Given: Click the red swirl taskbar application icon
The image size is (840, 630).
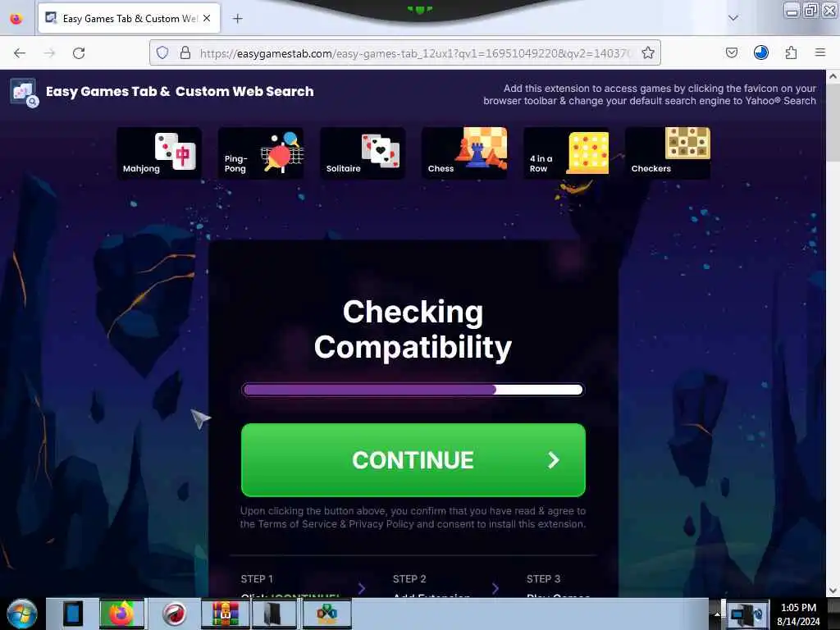Looking at the screenshot, I should pyautogui.click(x=174, y=614).
